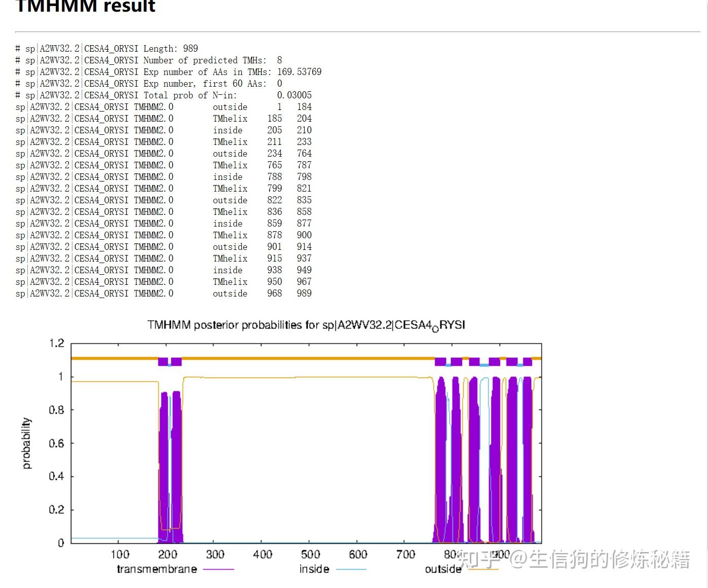Image resolution: width=708 pixels, height=588 pixels.
Task: Click the end position "233" of the second TMhelix
Action: point(304,142)
